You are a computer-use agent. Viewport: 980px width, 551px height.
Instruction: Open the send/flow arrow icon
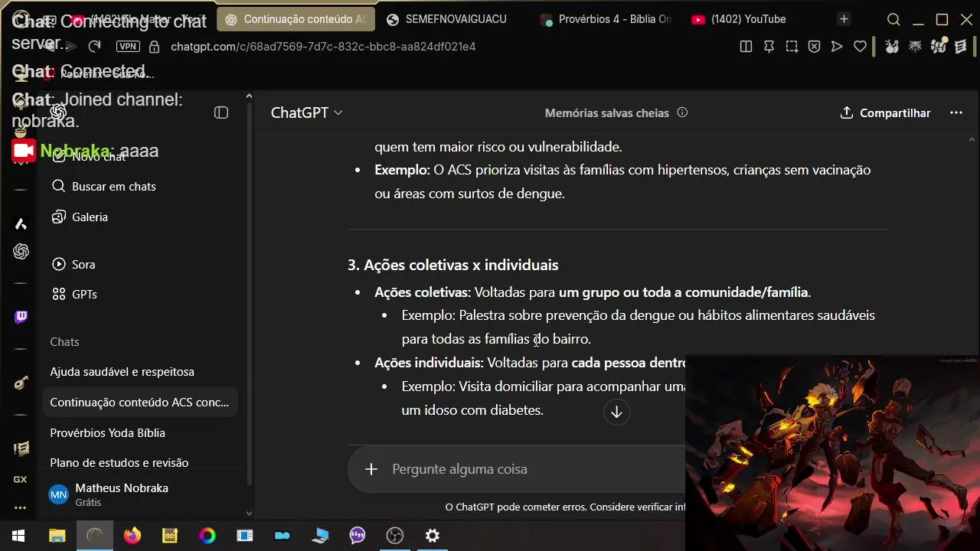coord(837,47)
